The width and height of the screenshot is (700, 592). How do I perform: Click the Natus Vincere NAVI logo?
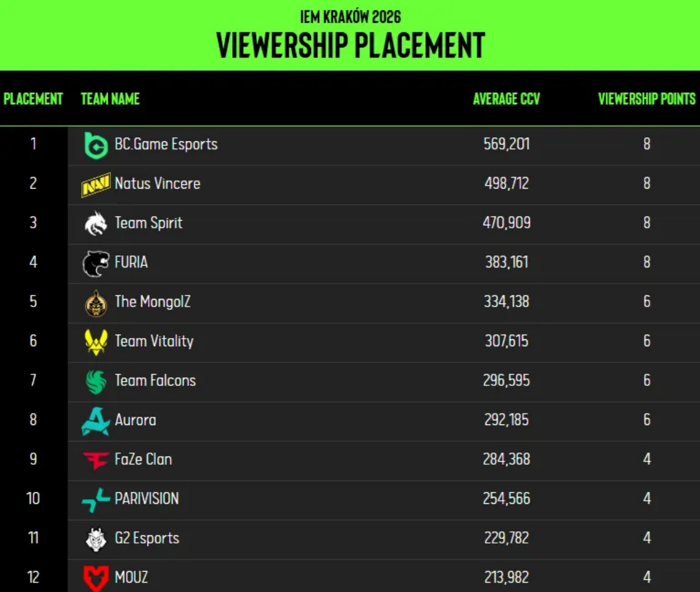(96, 184)
